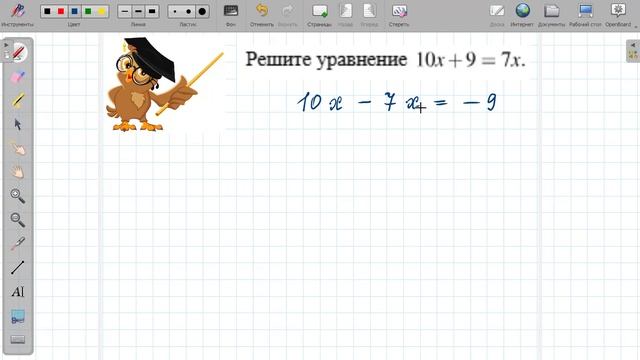Viewport: 640px width, 360px height.
Task: Pick the blue pen color
Action: pyautogui.click(x=74, y=11)
